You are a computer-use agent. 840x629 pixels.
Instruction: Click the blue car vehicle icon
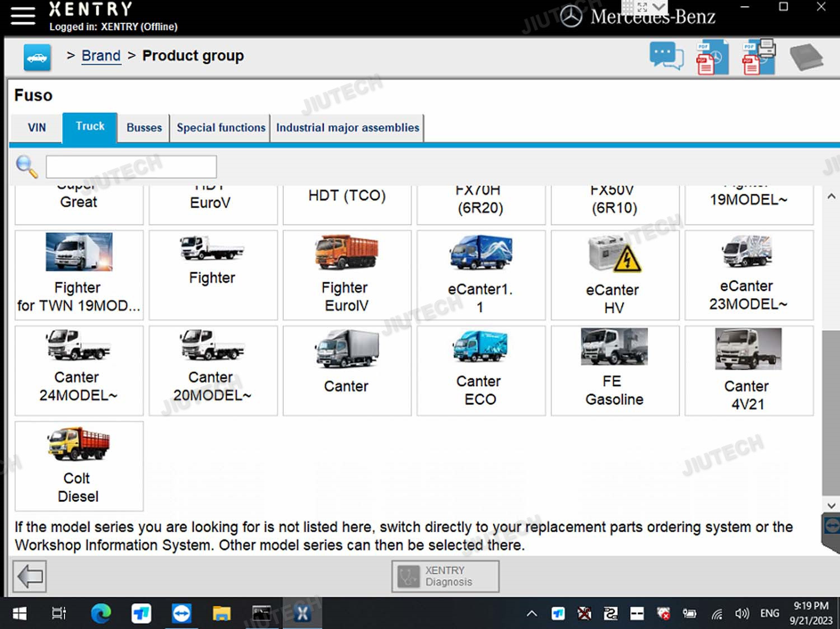[37, 57]
